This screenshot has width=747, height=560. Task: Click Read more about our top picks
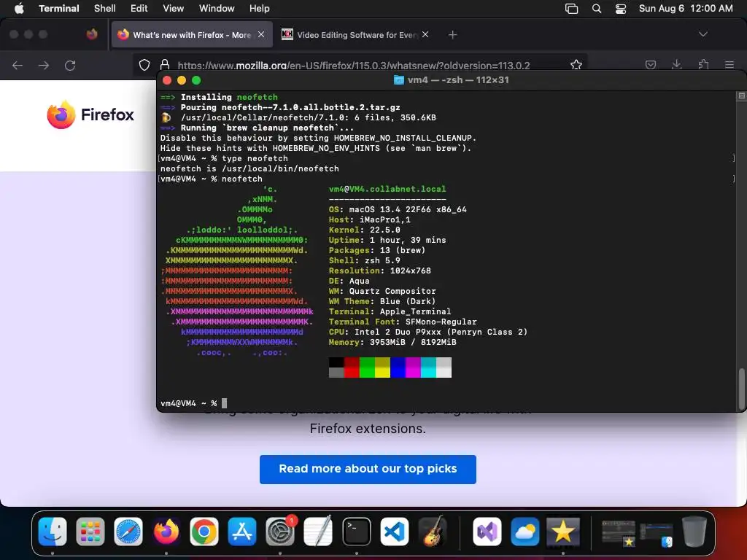[x=368, y=469]
